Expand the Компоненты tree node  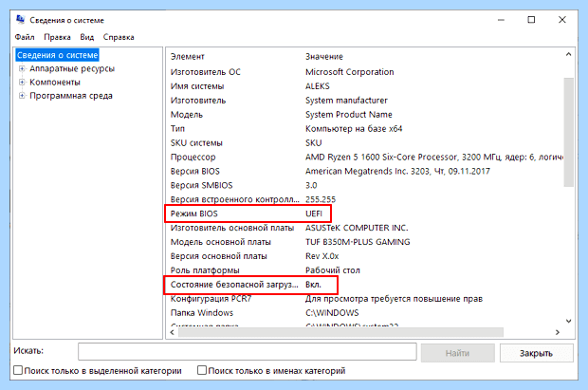[x=22, y=83]
